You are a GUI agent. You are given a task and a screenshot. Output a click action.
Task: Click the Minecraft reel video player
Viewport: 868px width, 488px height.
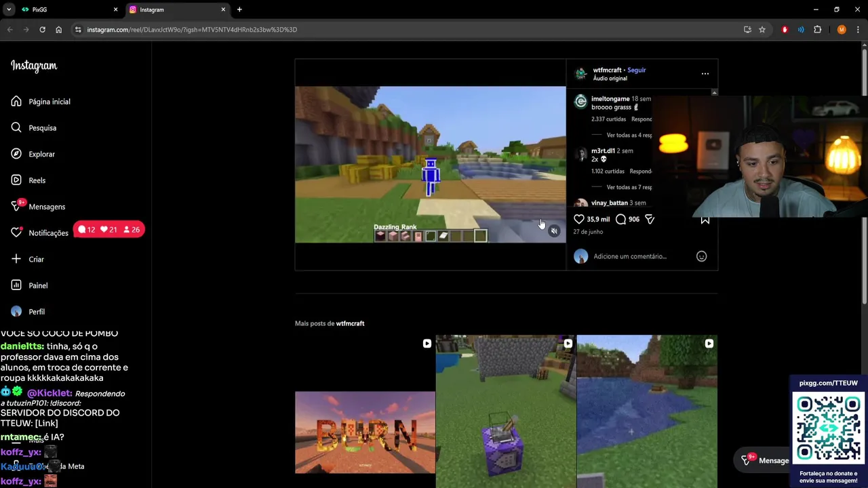[430, 165]
